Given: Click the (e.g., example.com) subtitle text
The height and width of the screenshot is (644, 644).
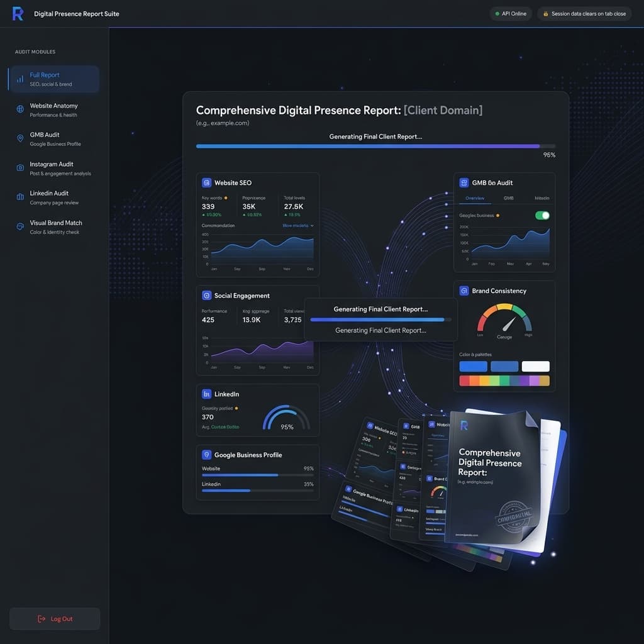Looking at the screenshot, I should 223,123.
